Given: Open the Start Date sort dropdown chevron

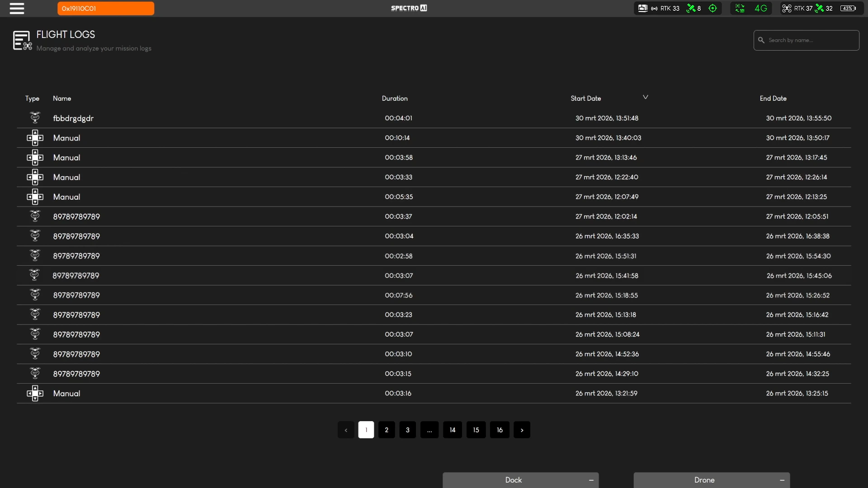Looking at the screenshot, I should [645, 97].
